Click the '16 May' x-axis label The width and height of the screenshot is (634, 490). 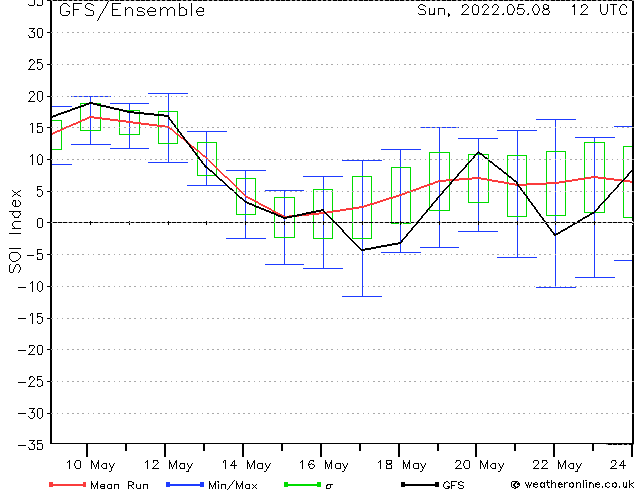pyautogui.click(x=324, y=465)
